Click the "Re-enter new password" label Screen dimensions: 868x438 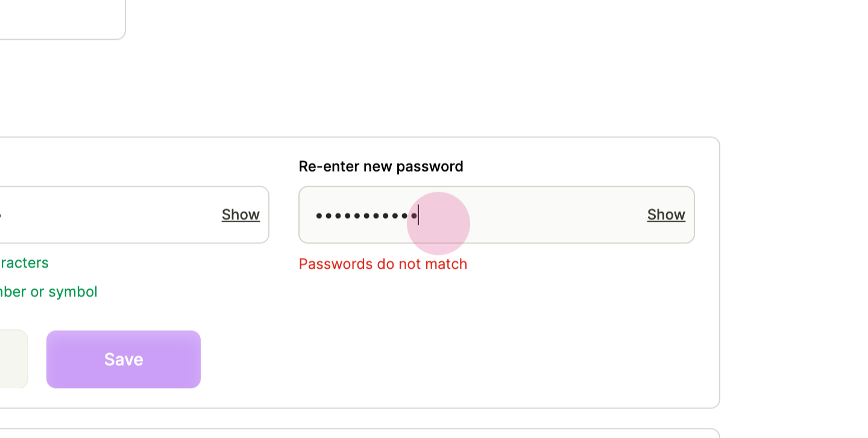click(381, 166)
